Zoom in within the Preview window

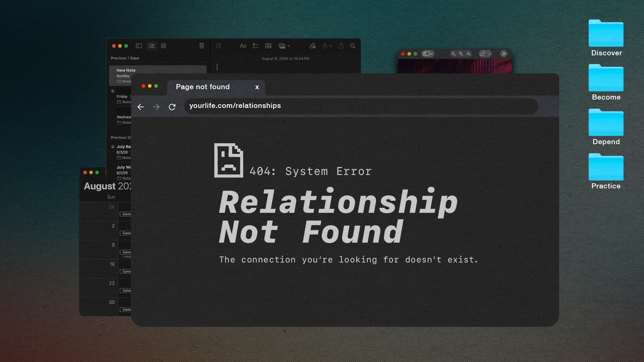point(469,54)
